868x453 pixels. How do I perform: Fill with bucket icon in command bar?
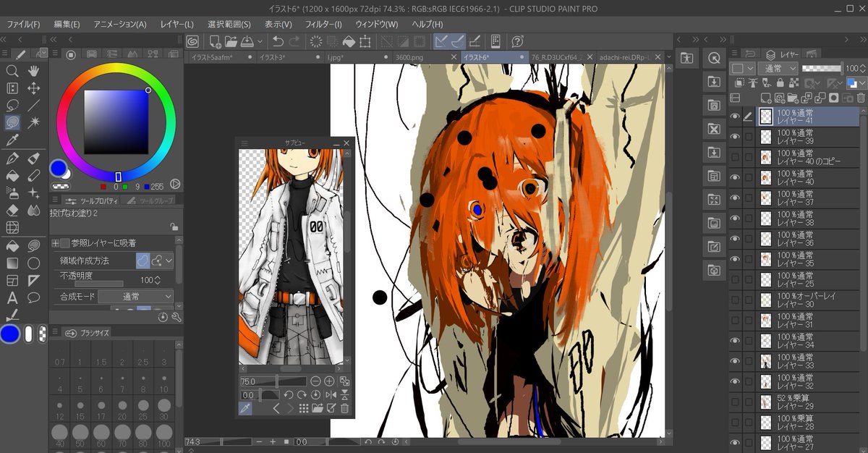coord(349,41)
